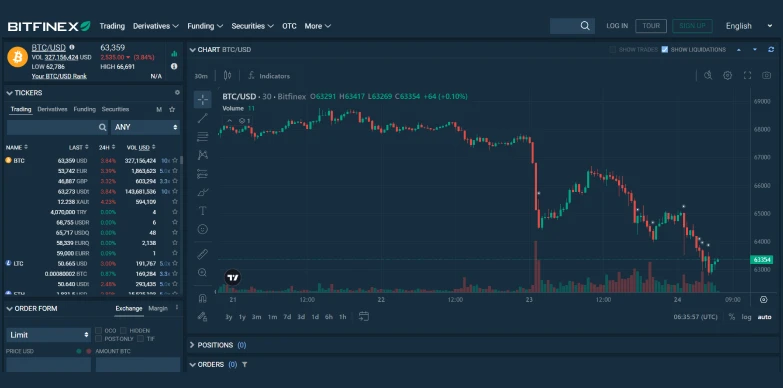Viewport: 783px width, 388px height.
Task: Choose the pattern drawing tool
Action: pyautogui.click(x=202, y=155)
